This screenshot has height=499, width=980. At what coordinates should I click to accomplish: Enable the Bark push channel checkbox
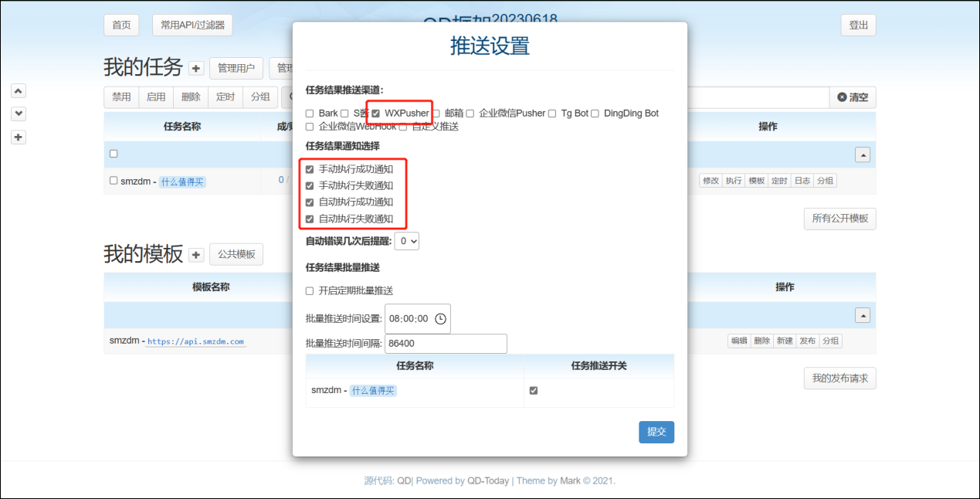coord(310,114)
